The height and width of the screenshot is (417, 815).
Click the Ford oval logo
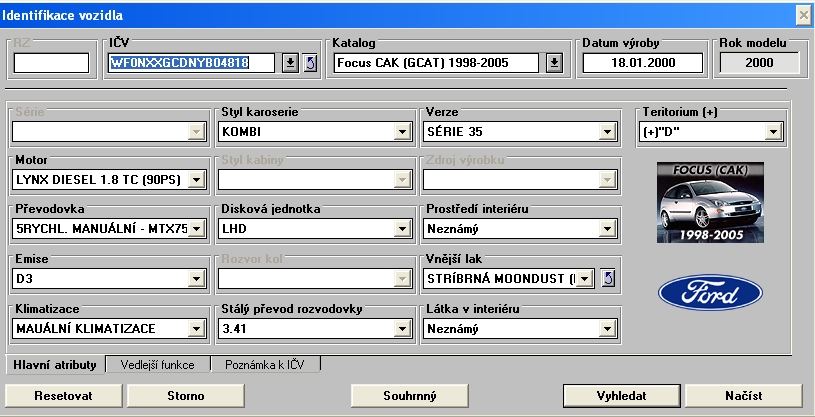point(698,295)
